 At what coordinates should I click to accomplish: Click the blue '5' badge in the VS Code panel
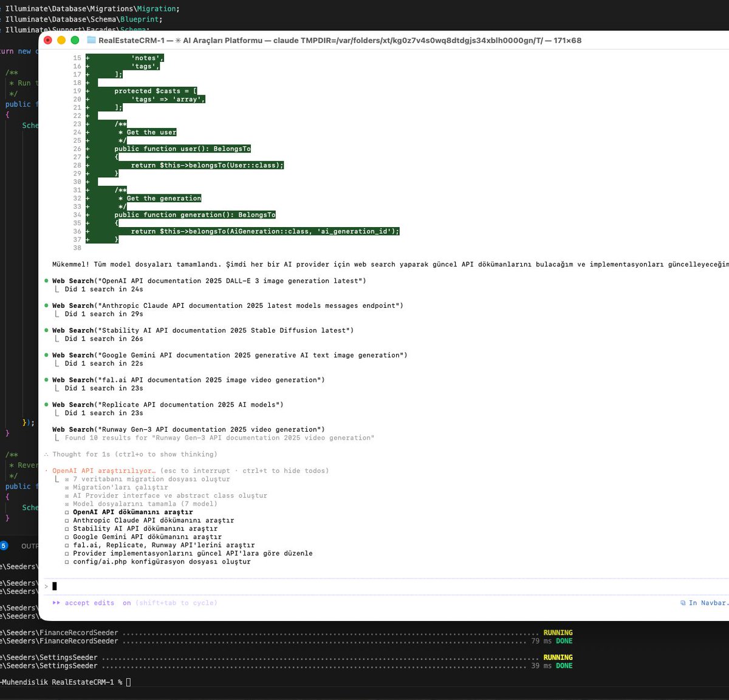[x=3, y=546]
